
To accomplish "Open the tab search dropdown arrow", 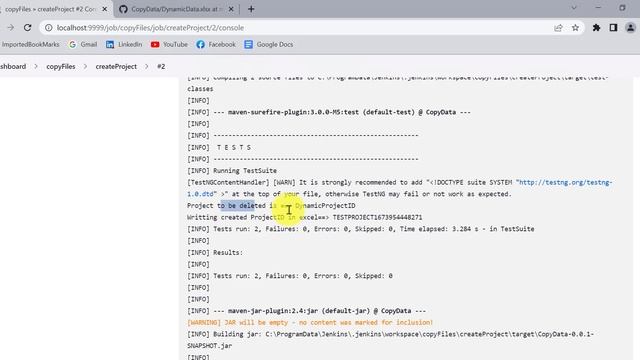I will (x=573, y=8).
